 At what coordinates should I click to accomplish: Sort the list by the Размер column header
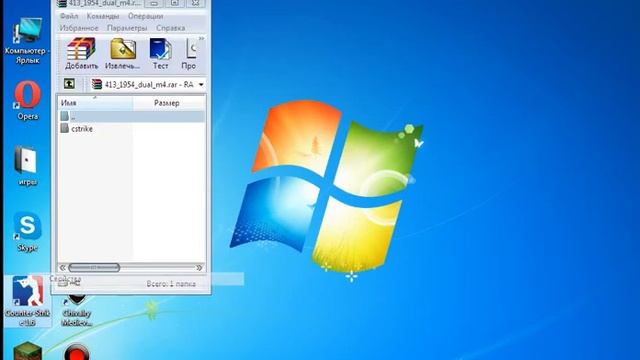169,103
